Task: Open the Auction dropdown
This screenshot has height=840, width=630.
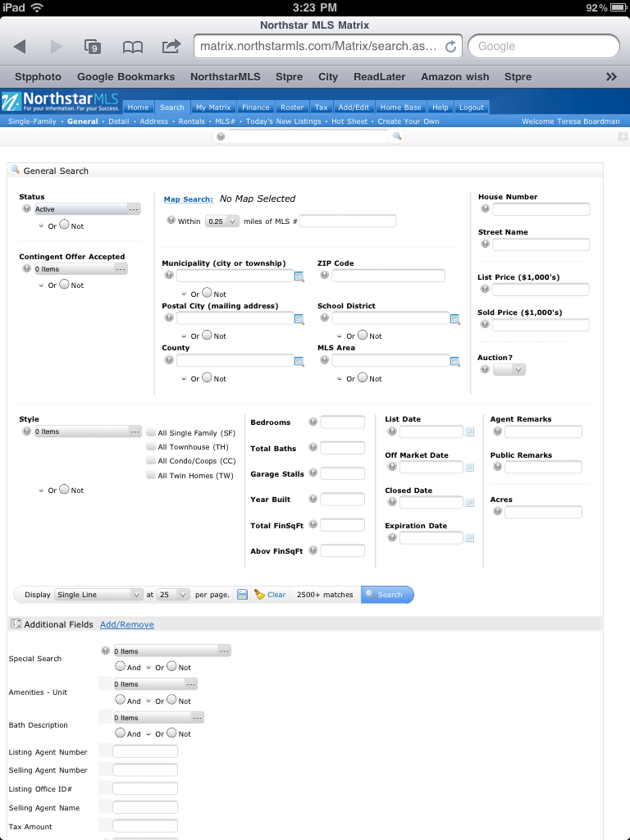Action: [509, 370]
